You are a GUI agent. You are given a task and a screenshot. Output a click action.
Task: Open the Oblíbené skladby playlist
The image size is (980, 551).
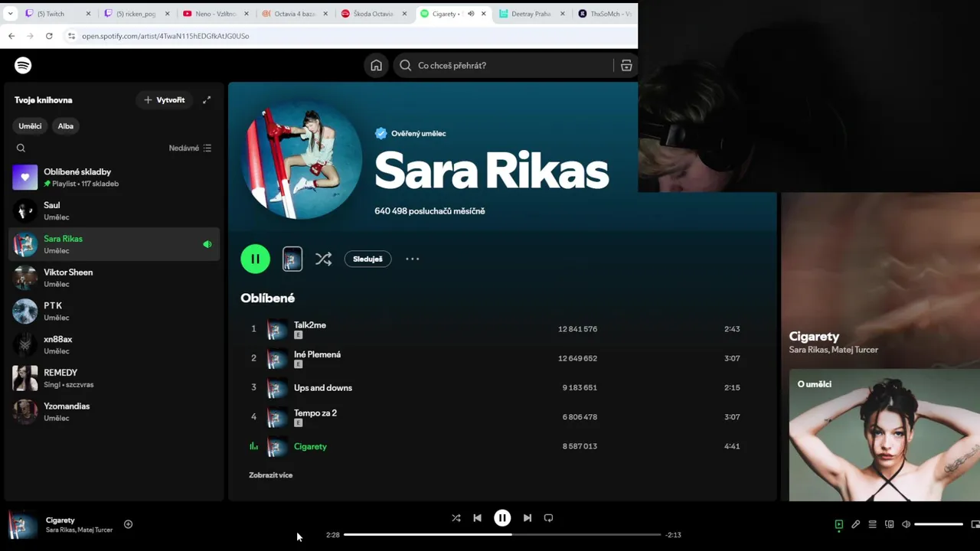point(115,178)
